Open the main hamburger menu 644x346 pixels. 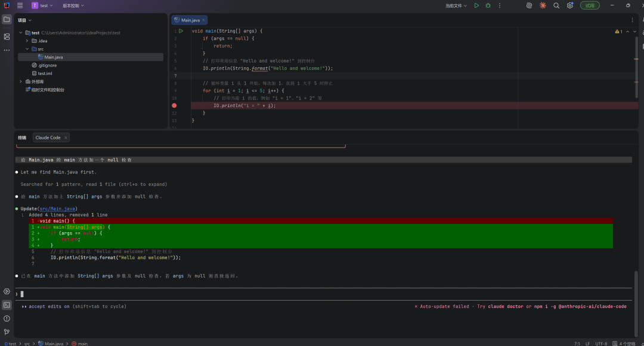[x=20, y=5]
